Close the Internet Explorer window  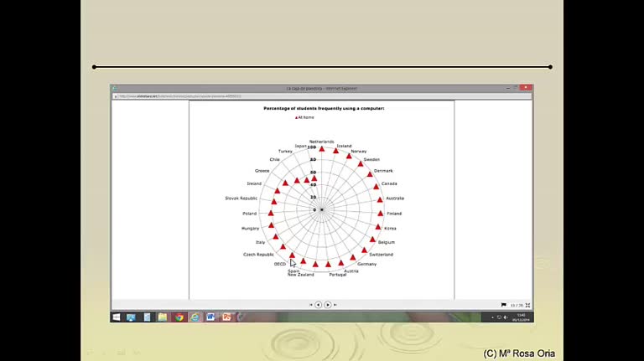[x=526, y=87]
